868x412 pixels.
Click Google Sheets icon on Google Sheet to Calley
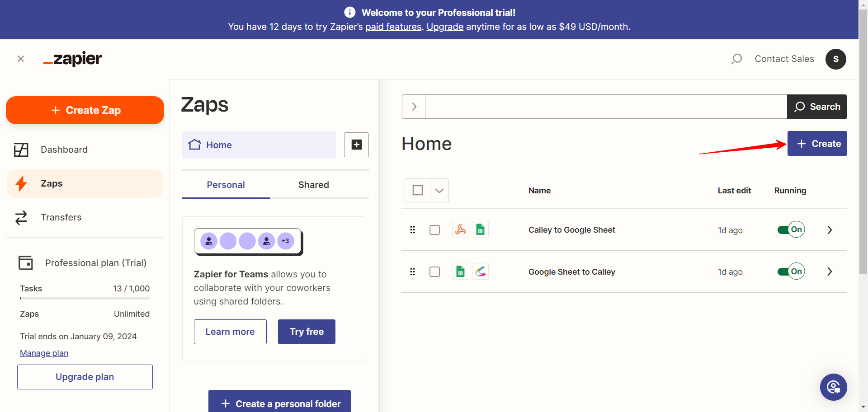pos(461,272)
